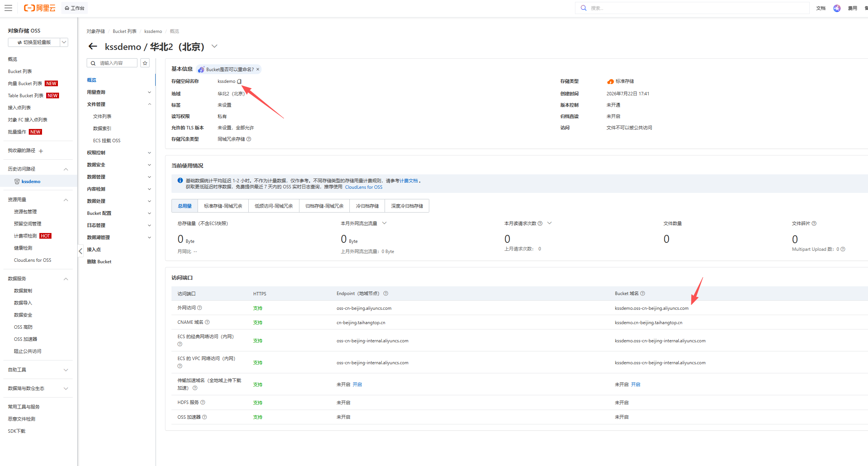Image resolution: width=868 pixels, height=466 pixels.
Task: Switch to 低频访问-同城冗余 tab
Action: click(274, 206)
